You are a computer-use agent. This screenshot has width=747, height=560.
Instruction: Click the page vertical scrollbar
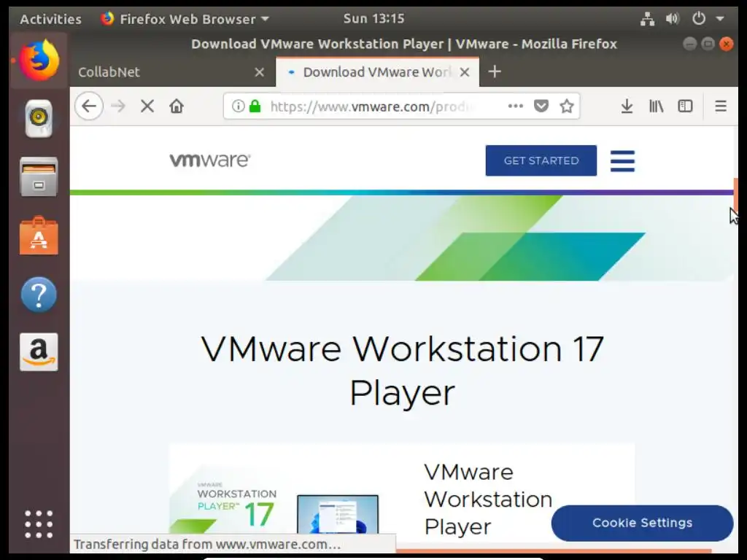(735, 195)
